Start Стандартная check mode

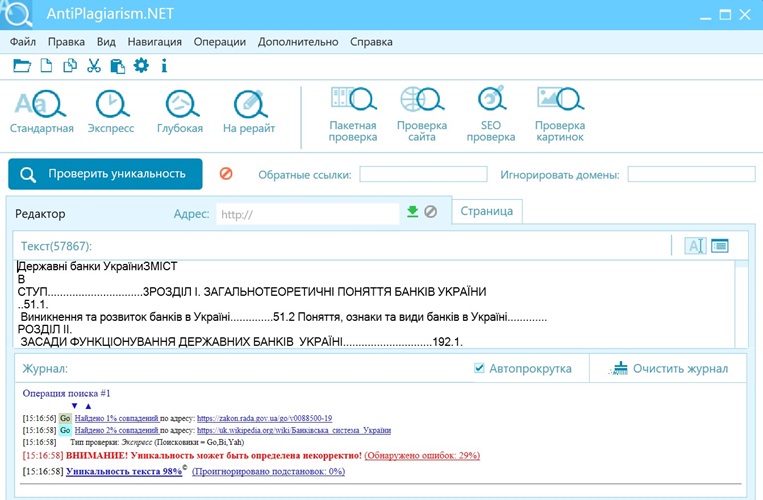pos(42,112)
